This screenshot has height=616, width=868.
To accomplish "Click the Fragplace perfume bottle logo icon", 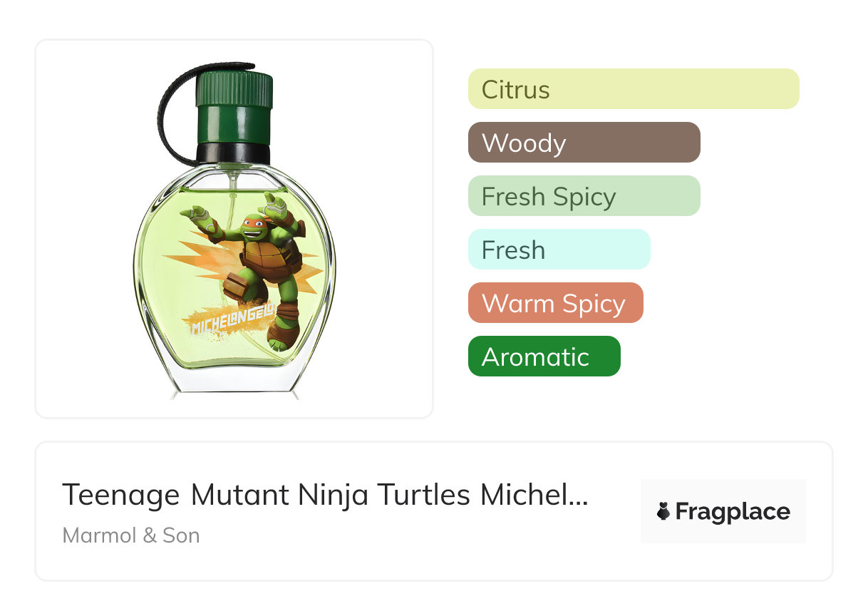I will point(663,512).
